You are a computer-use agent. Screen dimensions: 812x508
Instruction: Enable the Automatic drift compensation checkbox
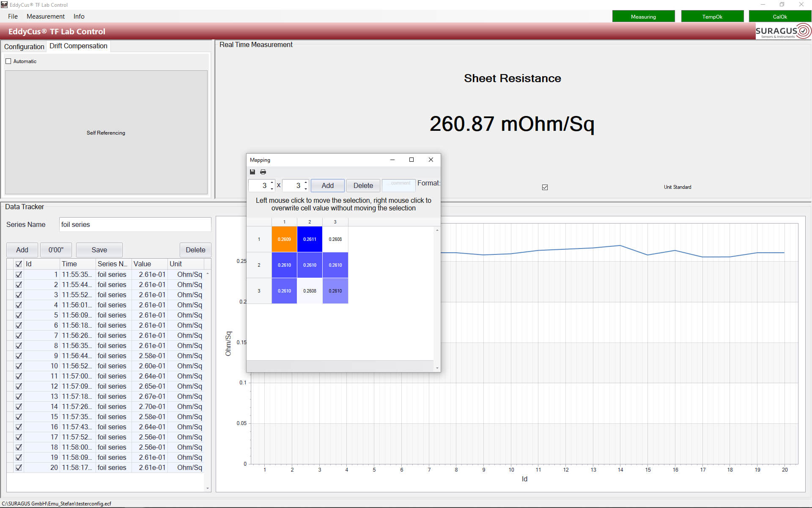coord(8,61)
